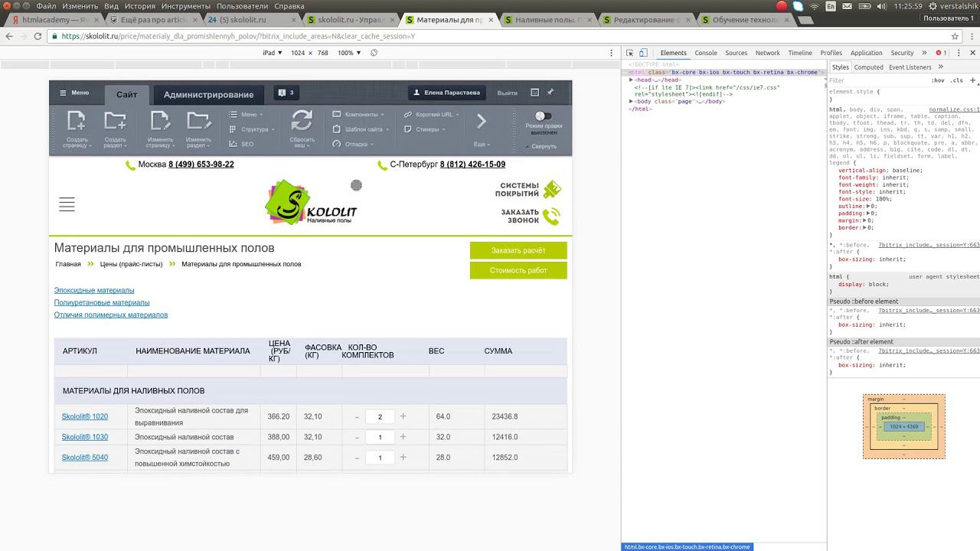Image resolution: width=980 pixels, height=551 pixels.
Task: Bookmark this page with the star icon
Action: (x=955, y=36)
